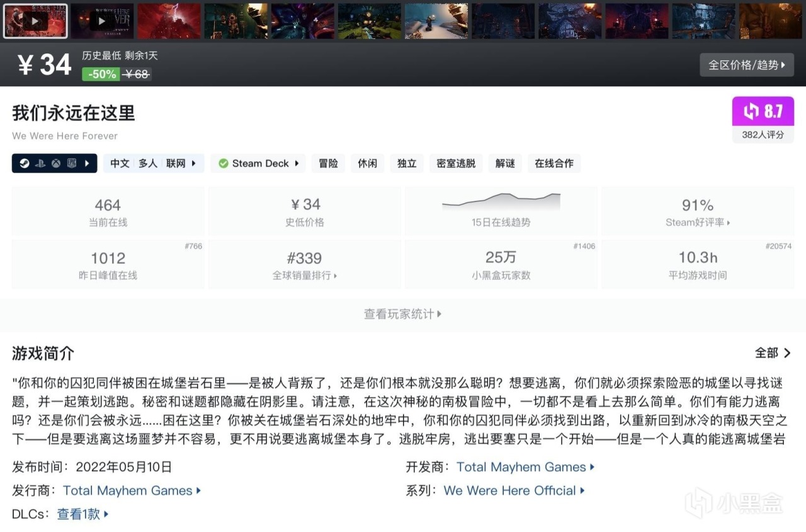The image size is (806, 532).
Task: Click the green Steam Deck verified checkmark
Action: coord(223,163)
